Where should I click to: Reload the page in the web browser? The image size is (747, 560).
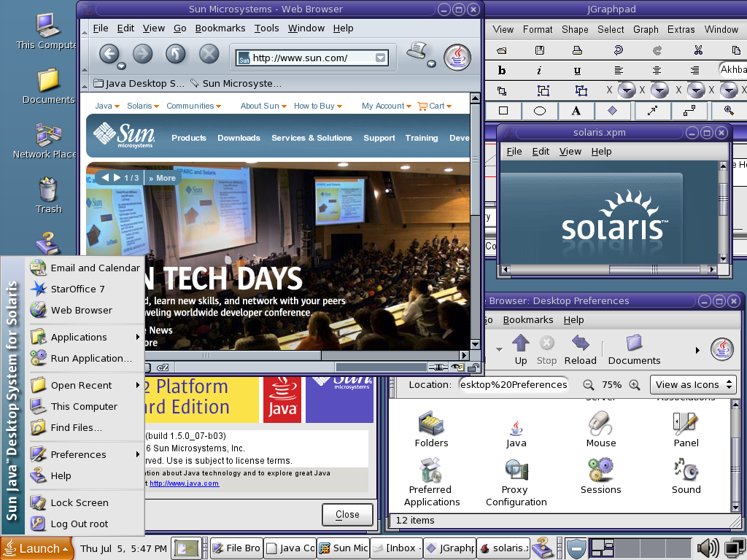(175, 53)
